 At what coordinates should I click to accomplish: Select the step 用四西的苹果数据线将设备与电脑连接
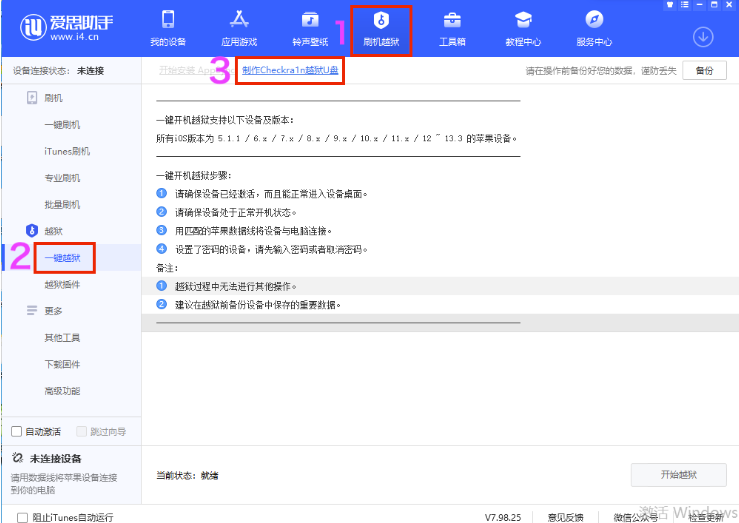point(253,231)
